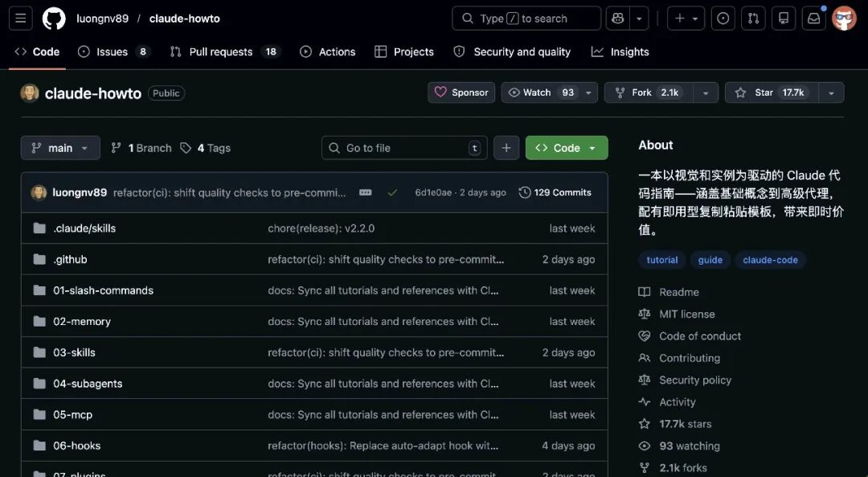
Task: Open the repositories icon in header
Action: coord(784,19)
